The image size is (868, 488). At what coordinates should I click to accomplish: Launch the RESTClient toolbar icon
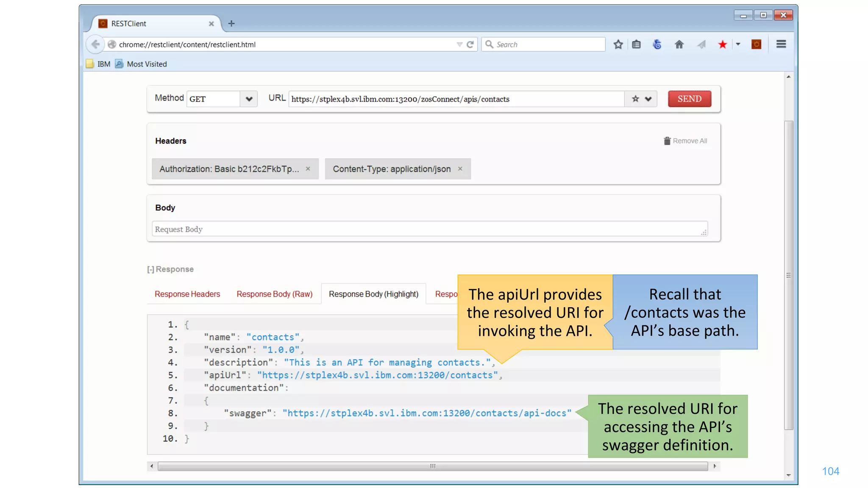756,44
